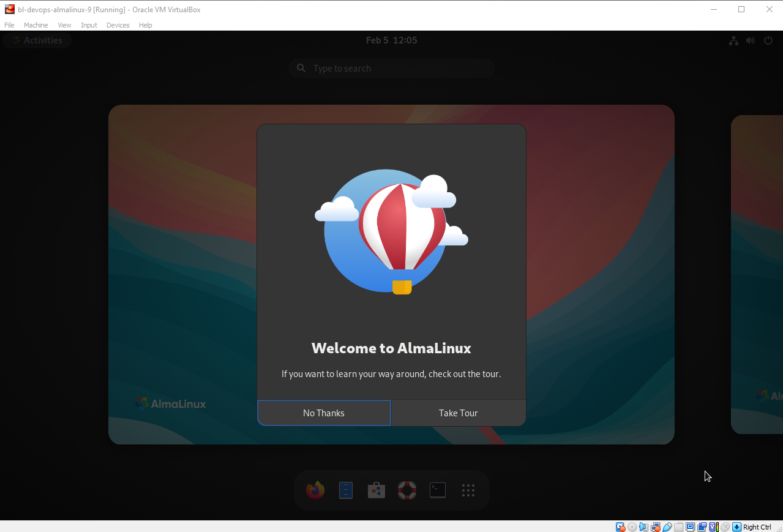Open the Files app in dash
This screenshot has width=783, height=532.
[346, 490]
